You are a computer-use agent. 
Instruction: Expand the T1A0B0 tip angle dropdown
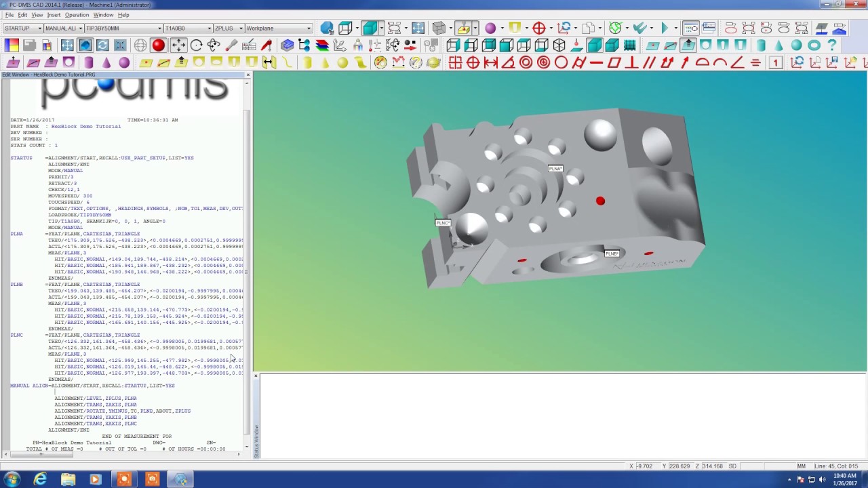point(209,28)
